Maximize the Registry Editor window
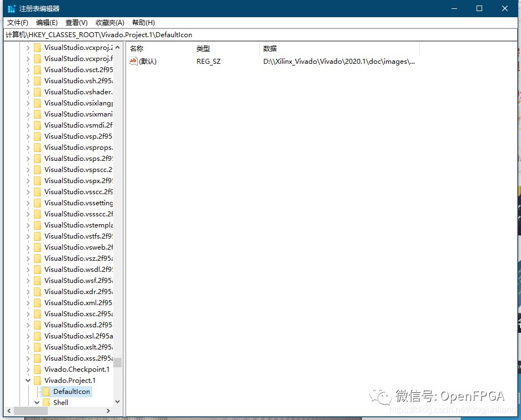 479,9
